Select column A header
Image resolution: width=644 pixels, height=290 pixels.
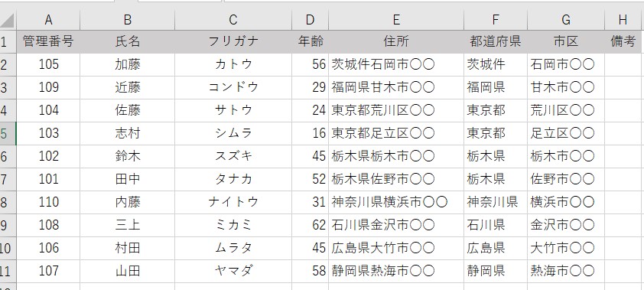[x=48, y=20]
